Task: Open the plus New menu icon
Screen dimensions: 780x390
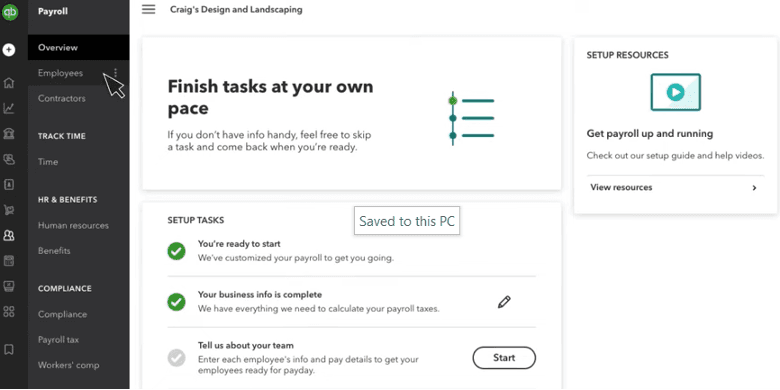Action: (9, 50)
